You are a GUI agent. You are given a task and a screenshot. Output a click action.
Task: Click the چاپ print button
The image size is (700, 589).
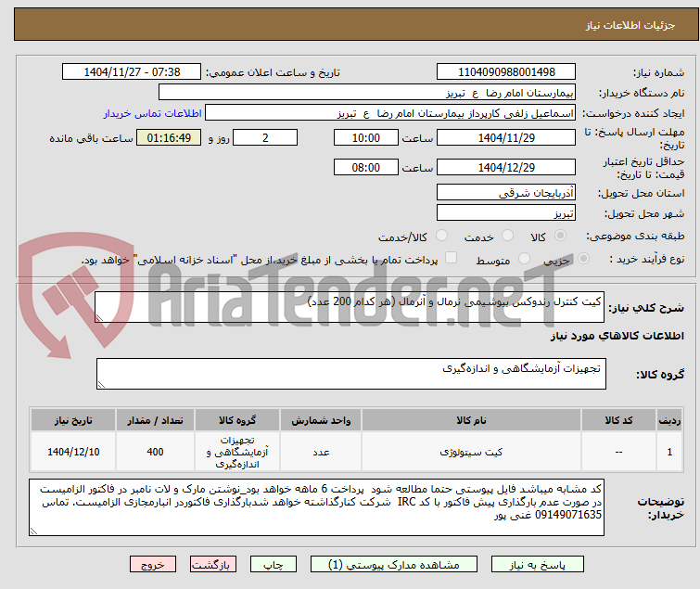[x=274, y=565]
